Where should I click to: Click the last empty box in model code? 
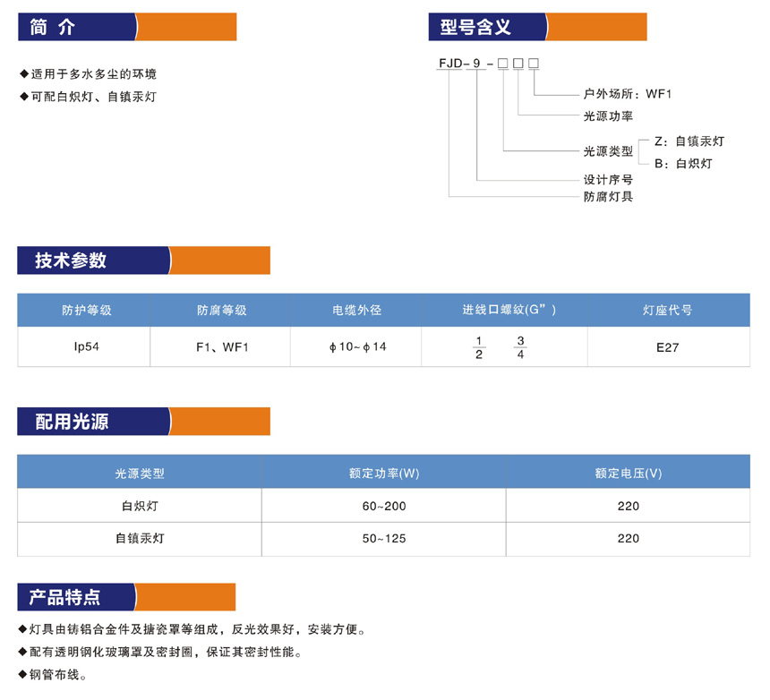pyautogui.click(x=534, y=64)
